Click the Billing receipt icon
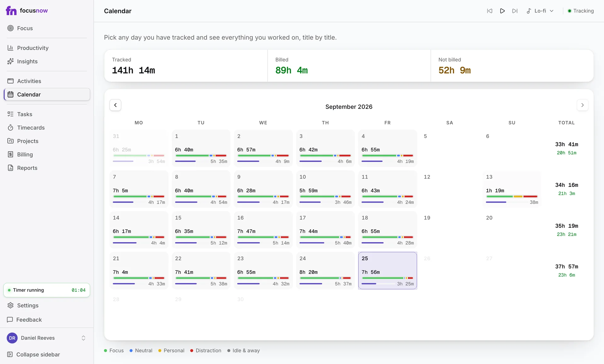The image size is (604, 364). [10, 154]
